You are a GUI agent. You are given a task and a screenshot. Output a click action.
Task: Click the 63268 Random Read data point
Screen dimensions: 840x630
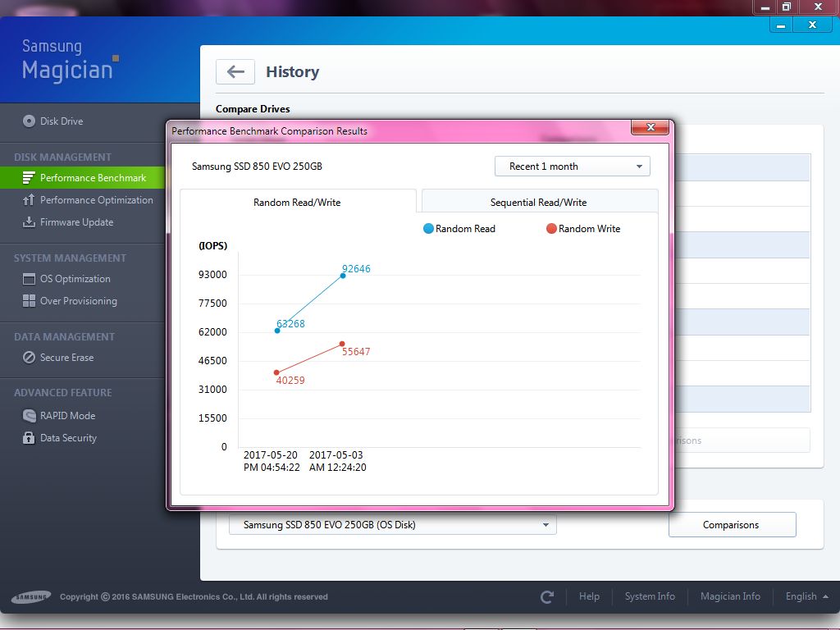[277, 331]
